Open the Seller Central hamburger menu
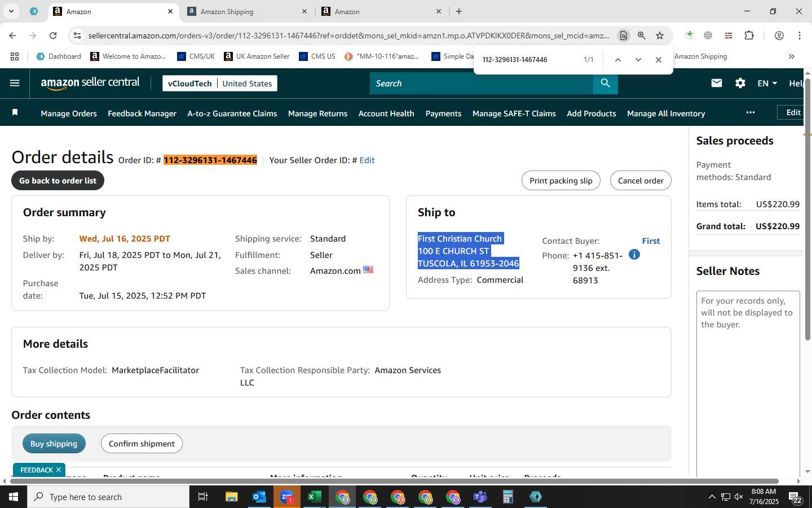812x508 pixels. 15,83
